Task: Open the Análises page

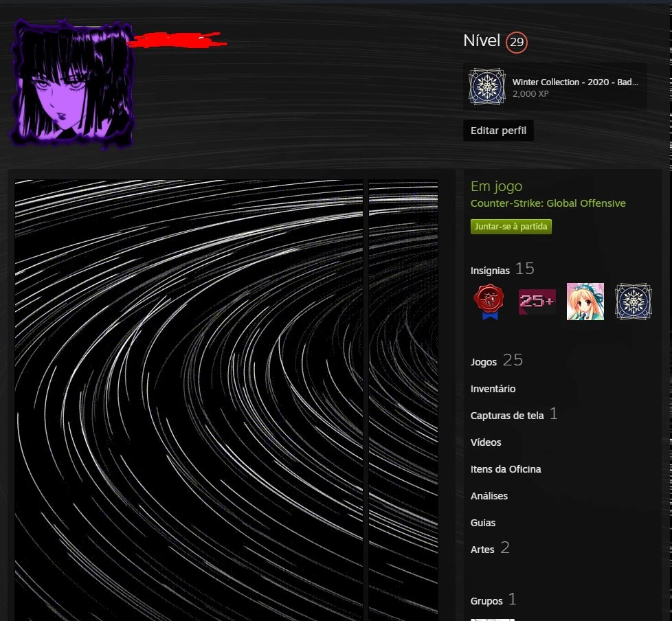Action: [489, 496]
